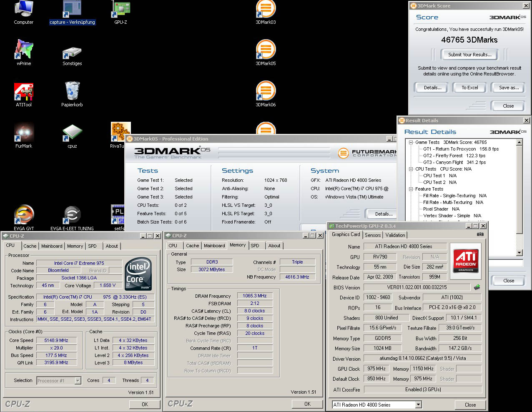This screenshot has width=532, height=412.
Task: Click Result Details scrollbar up arrow
Action: point(519,142)
